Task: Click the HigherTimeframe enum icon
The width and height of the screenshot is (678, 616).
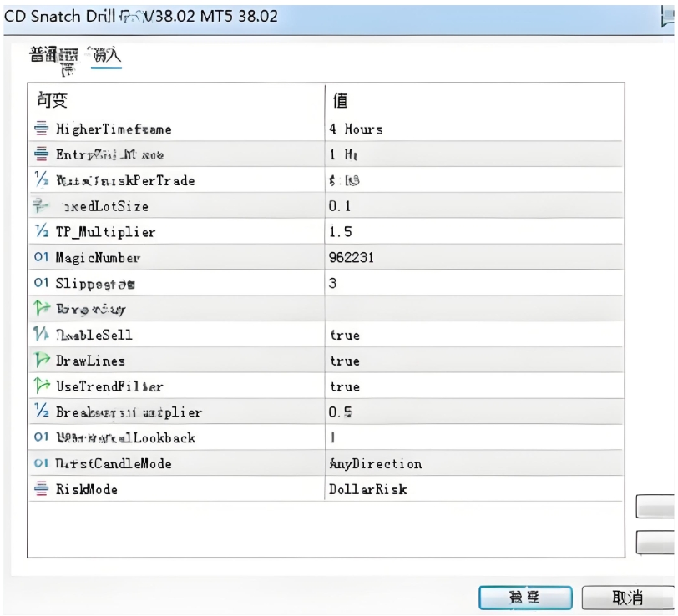Action: (42, 129)
